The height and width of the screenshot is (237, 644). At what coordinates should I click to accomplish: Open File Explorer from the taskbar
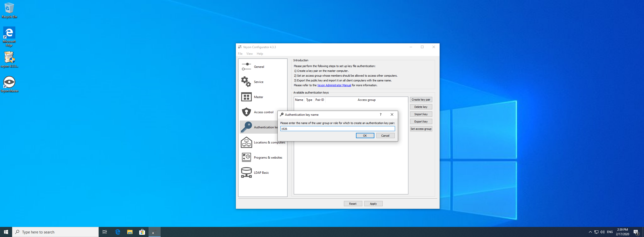pos(130,232)
